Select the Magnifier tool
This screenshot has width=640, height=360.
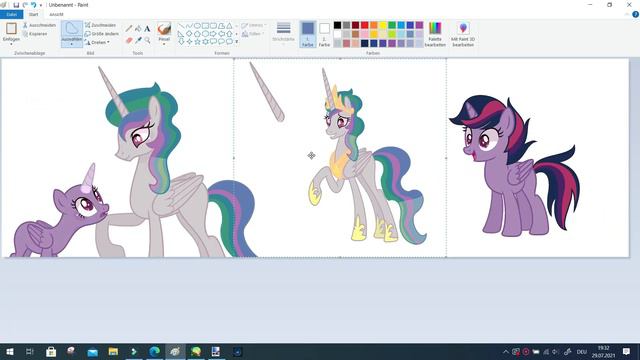point(147,40)
